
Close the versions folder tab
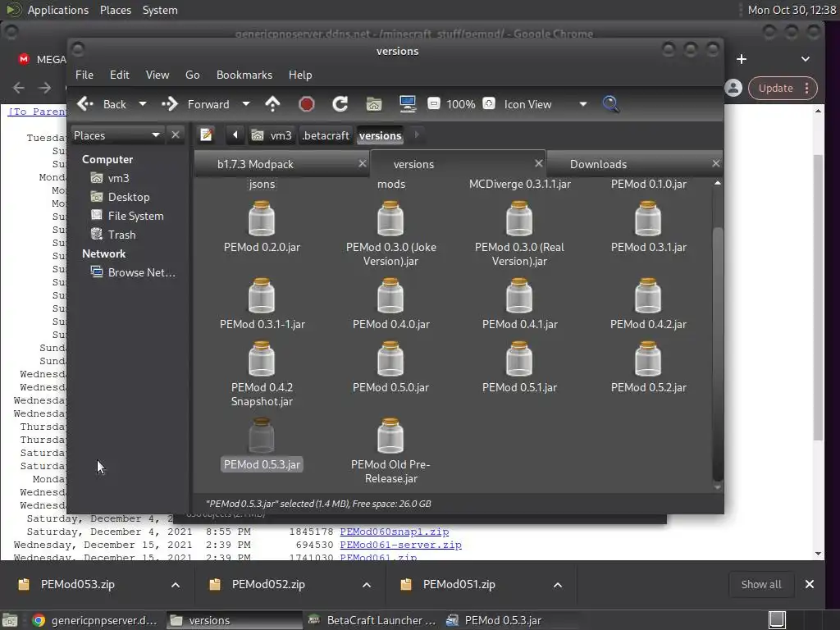pos(539,163)
